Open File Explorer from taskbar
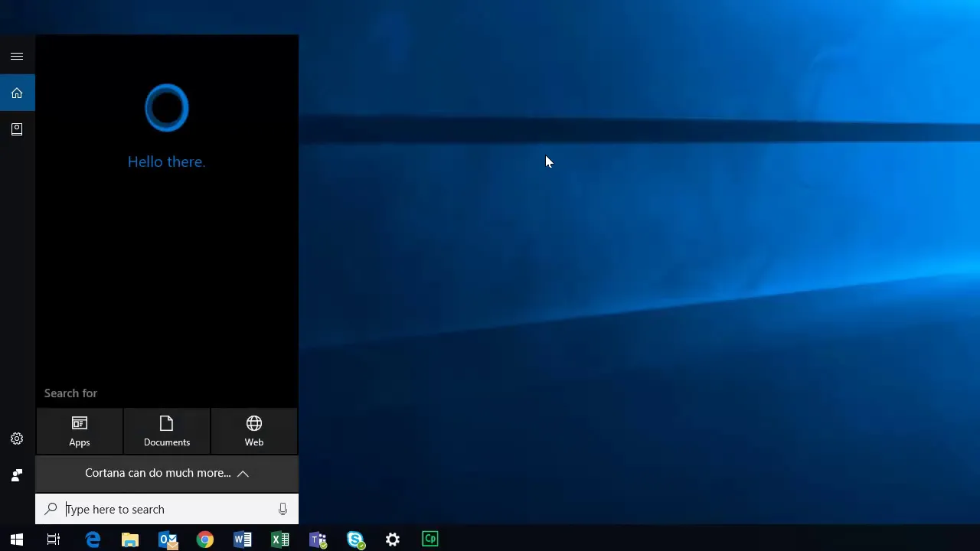The height and width of the screenshot is (551, 980). [130, 540]
